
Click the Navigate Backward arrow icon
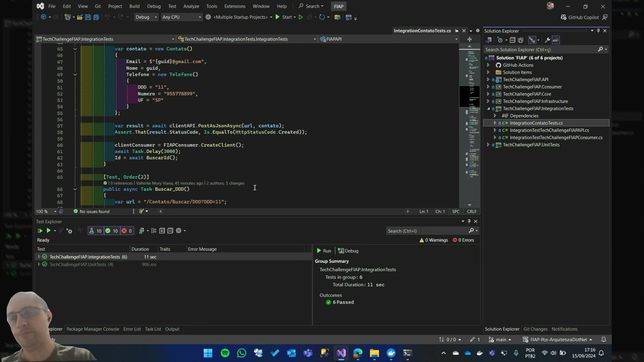click(43, 17)
